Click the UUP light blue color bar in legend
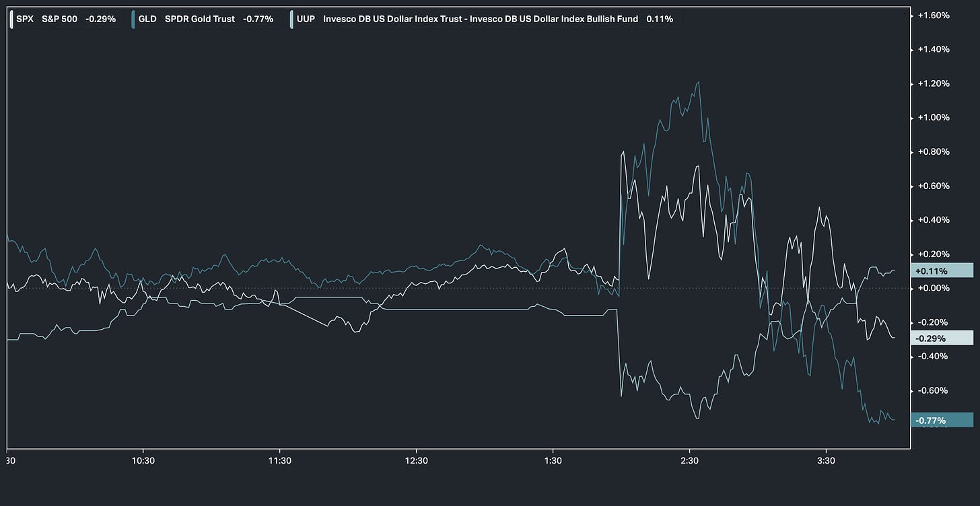The height and width of the screenshot is (506, 980). 291,19
